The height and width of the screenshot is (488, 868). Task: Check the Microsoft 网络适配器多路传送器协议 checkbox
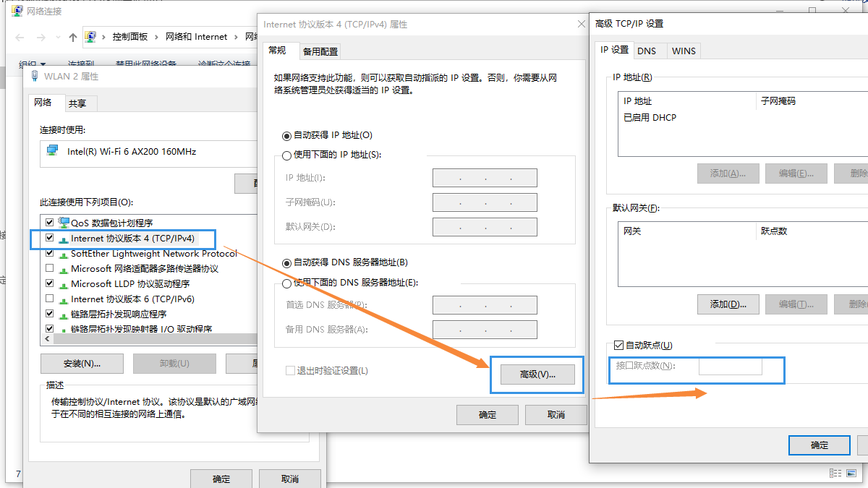click(49, 268)
